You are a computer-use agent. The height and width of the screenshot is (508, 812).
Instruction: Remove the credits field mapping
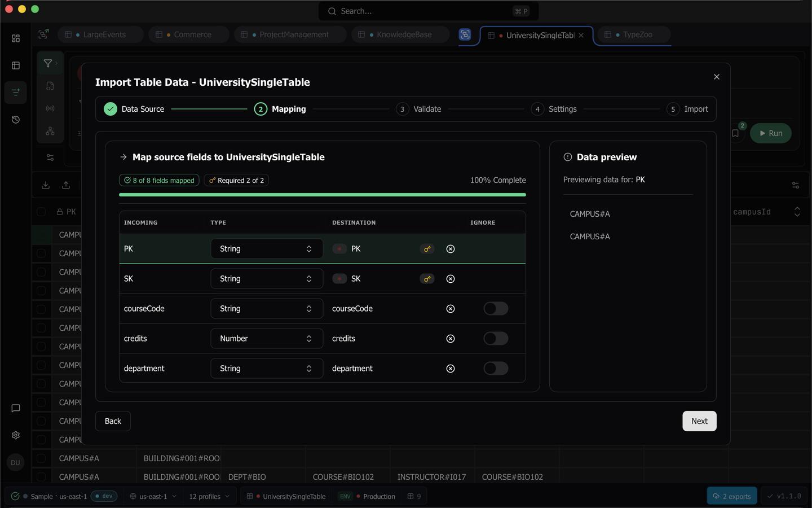pos(451,339)
